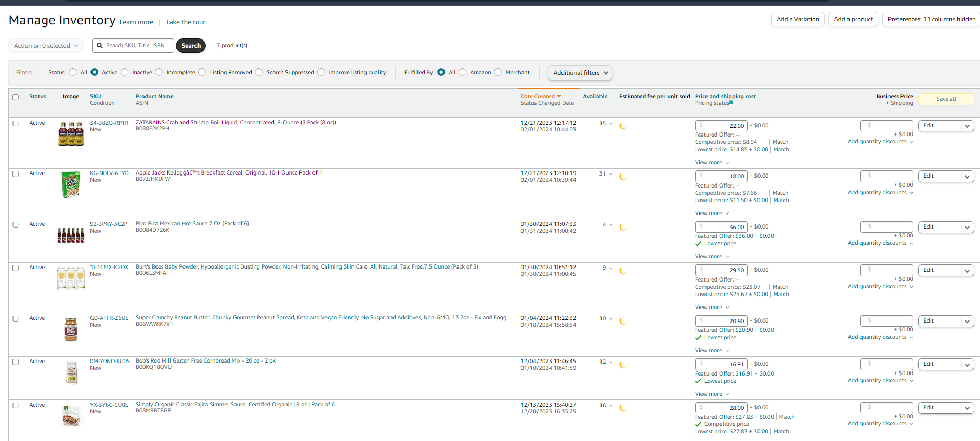The width and height of the screenshot is (980, 441).
Task: Open Super Crunchy Peanut Butter thumbnail
Action: (x=71, y=329)
